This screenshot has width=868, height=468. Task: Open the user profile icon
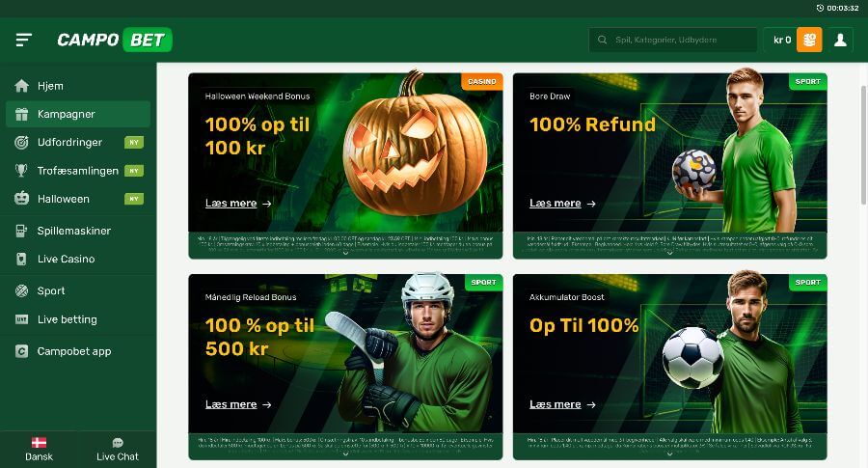click(x=840, y=40)
